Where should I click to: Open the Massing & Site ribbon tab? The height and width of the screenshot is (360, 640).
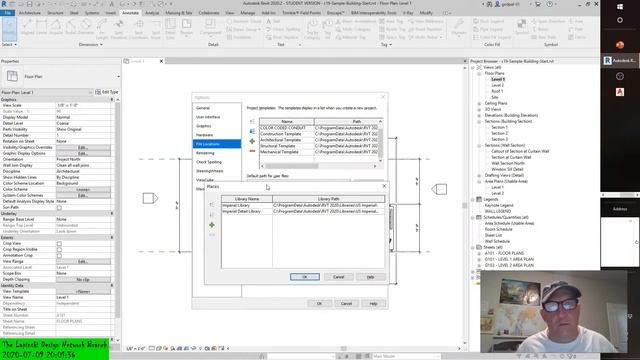(x=179, y=13)
